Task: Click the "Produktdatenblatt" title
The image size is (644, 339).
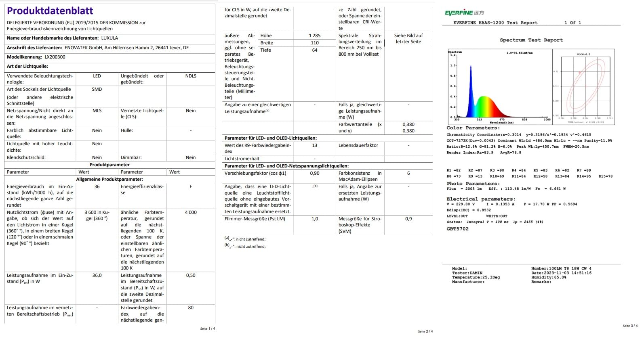Action: tap(50, 10)
